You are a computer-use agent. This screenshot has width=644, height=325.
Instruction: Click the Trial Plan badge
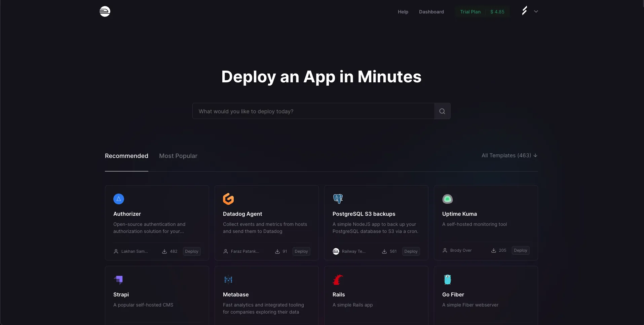[x=470, y=12]
